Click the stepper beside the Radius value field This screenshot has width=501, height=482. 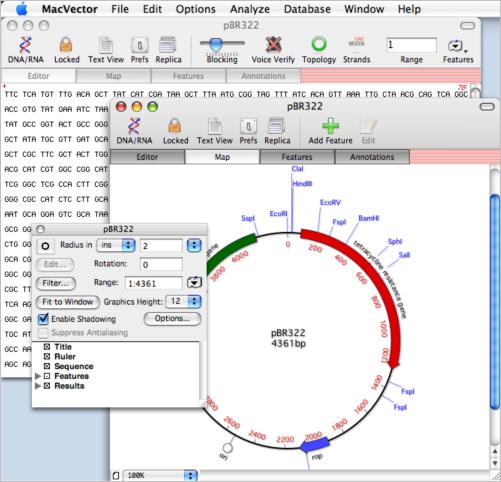coord(194,246)
